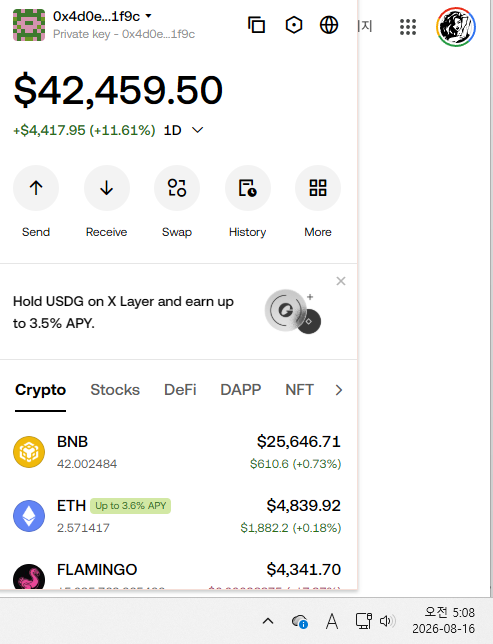Click the daily gain +$4,417.95 (+11.61%)
Viewport: 493px width, 644px height.
[84, 130]
